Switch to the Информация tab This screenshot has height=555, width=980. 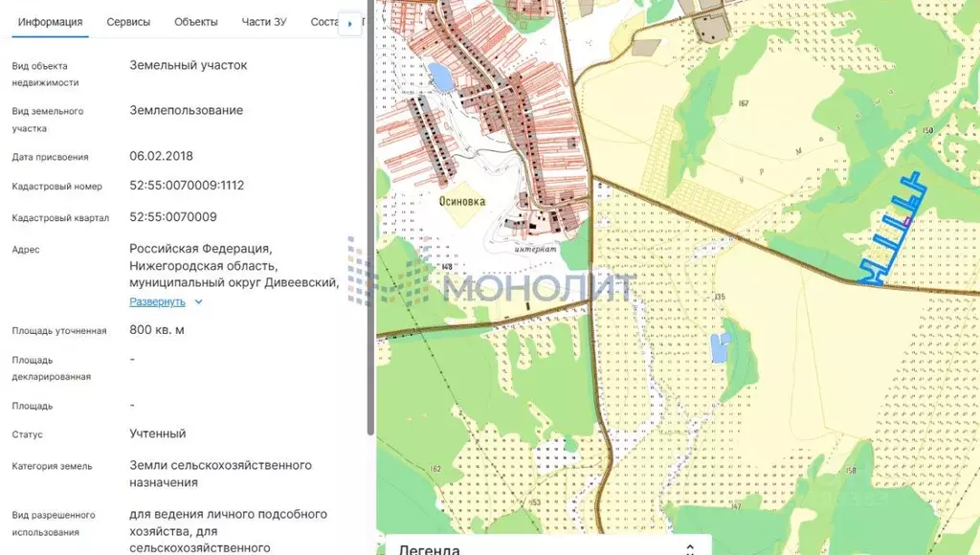coord(50,22)
